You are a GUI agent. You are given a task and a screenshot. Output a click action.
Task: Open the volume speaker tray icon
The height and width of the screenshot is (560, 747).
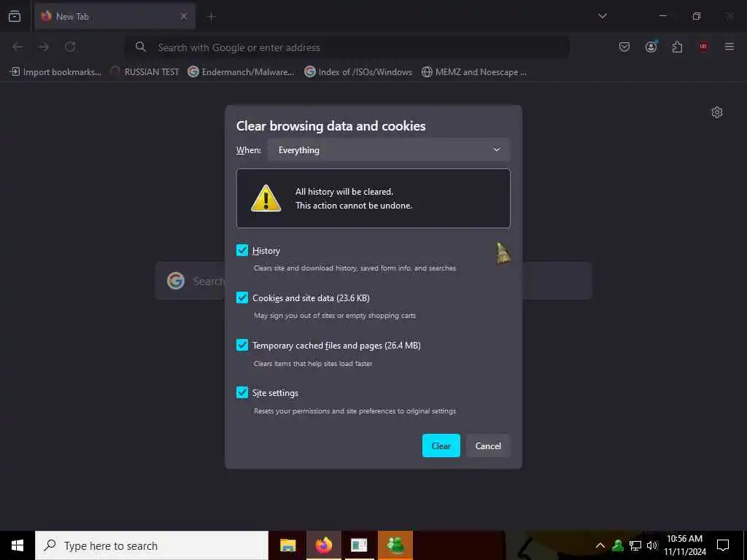(652, 545)
